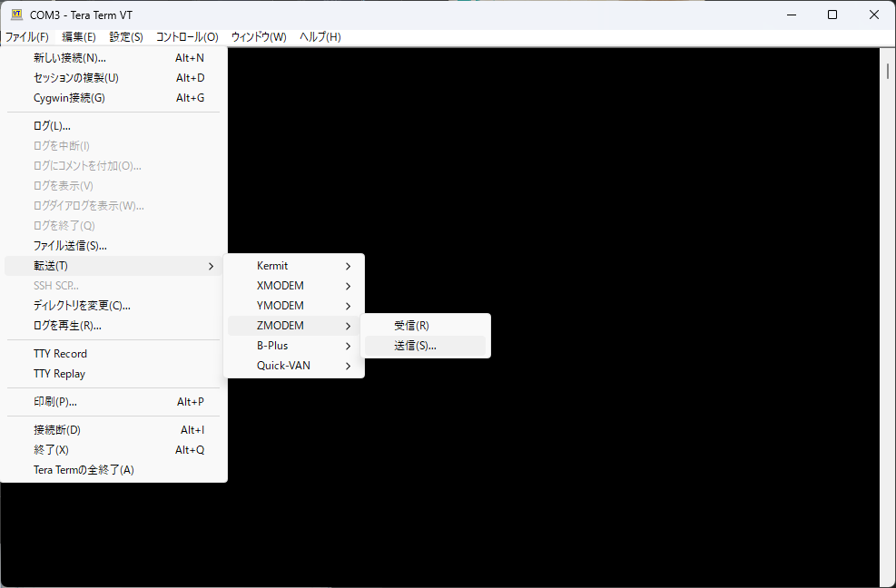Expand the YMODEM transfer submenu

(294, 306)
